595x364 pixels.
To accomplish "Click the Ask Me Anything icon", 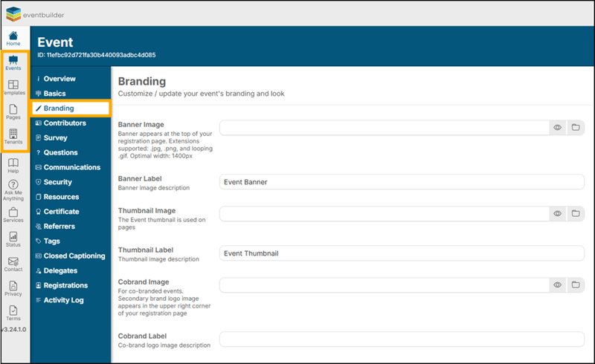I will coord(13,189).
